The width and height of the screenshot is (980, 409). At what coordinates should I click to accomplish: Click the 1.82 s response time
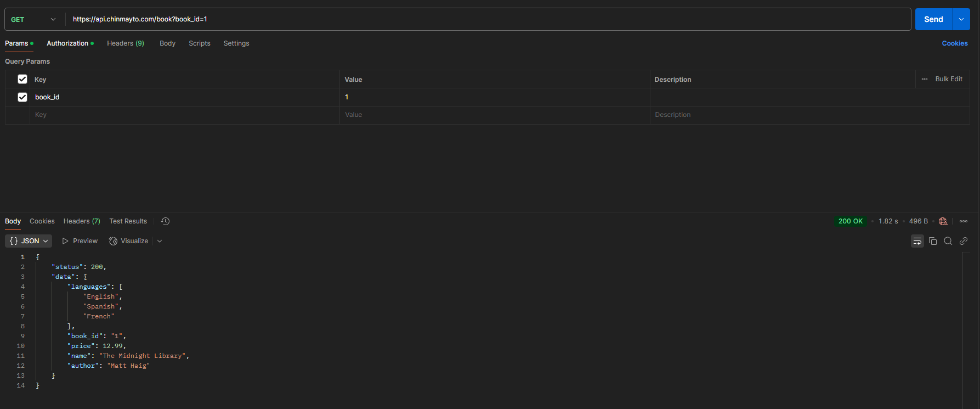888,221
